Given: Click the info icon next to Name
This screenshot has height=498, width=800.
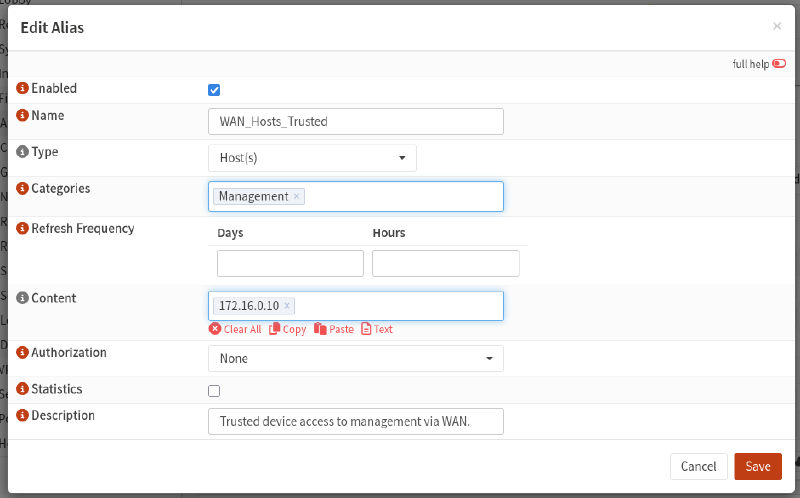Looking at the screenshot, I should pos(22,115).
